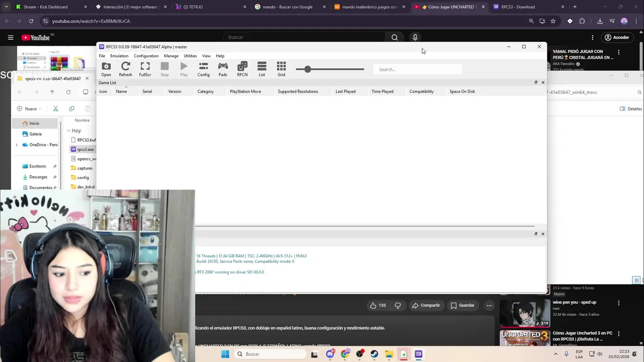The image size is (644, 362).
Task: Bookmark page with star icon
Action: (x=553, y=21)
